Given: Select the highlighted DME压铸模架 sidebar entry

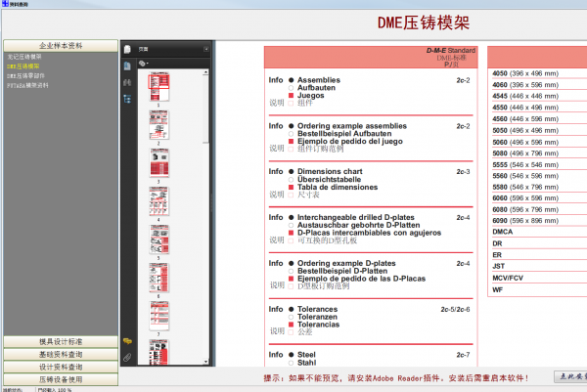Looking at the screenshot, I should point(23,66).
